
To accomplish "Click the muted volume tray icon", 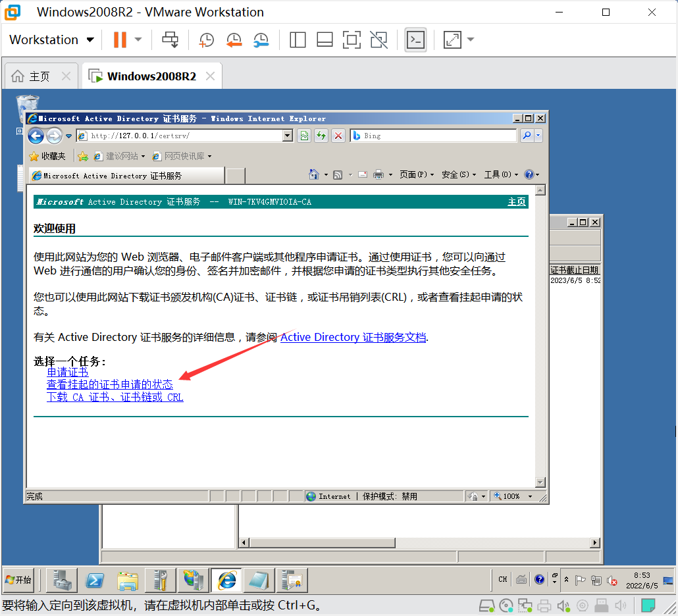I will pos(612,580).
